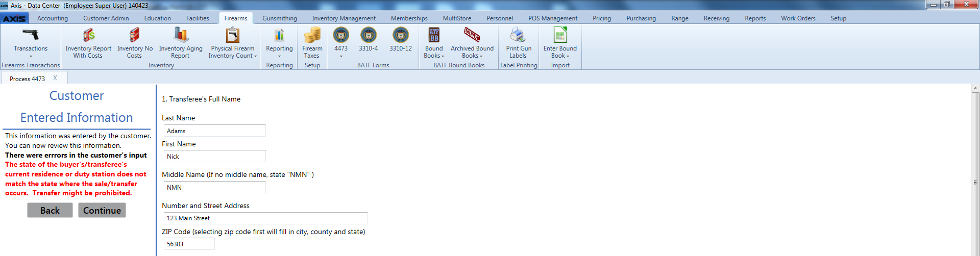Open Archived Bound Books

tap(472, 43)
